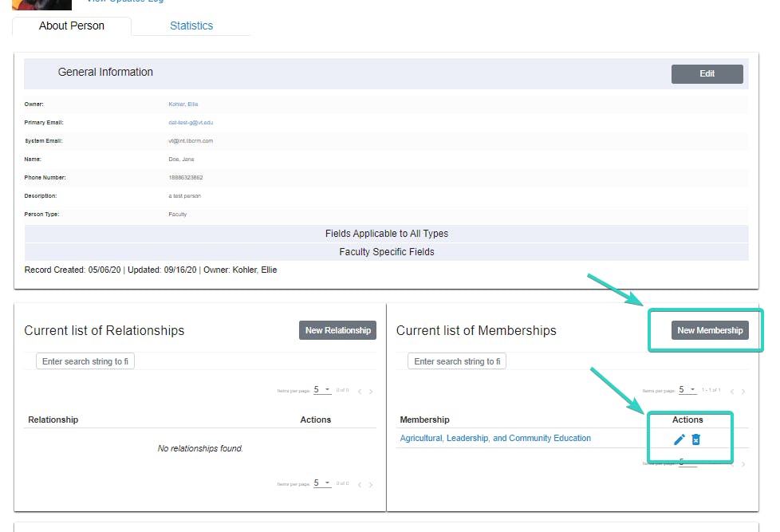The image size is (780, 532).
Task: Click the Actions column header in Memberships table
Action: tap(687, 420)
